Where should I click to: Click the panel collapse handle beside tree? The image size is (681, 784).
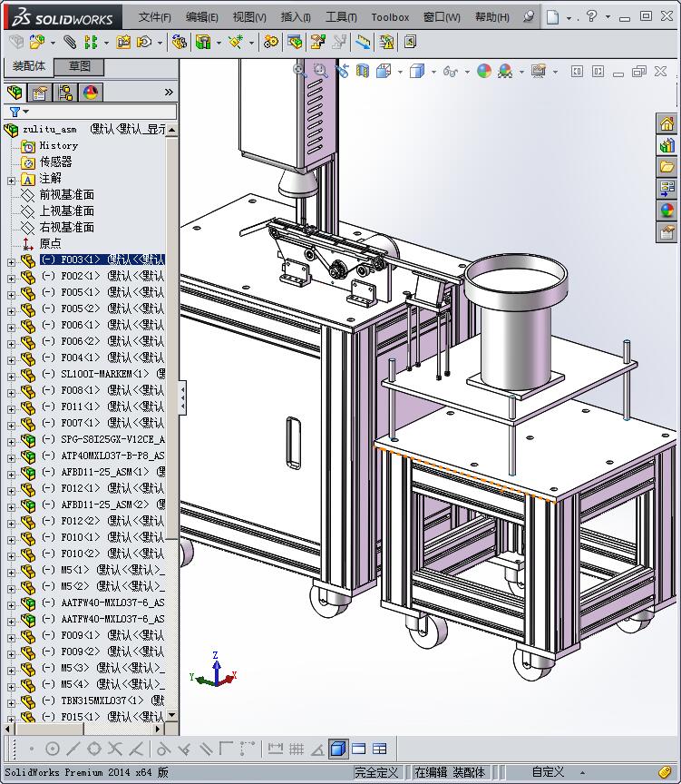pyautogui.click(x=183, y=397)
